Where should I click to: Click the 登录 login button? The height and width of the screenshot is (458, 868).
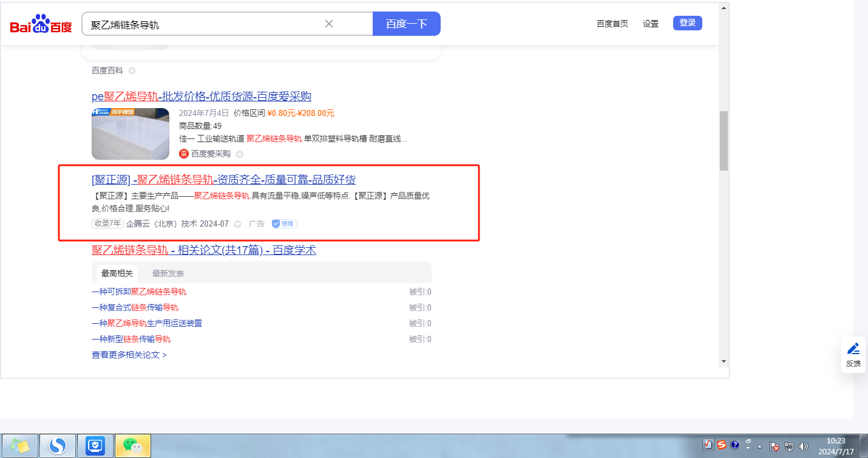click(687, 23)
